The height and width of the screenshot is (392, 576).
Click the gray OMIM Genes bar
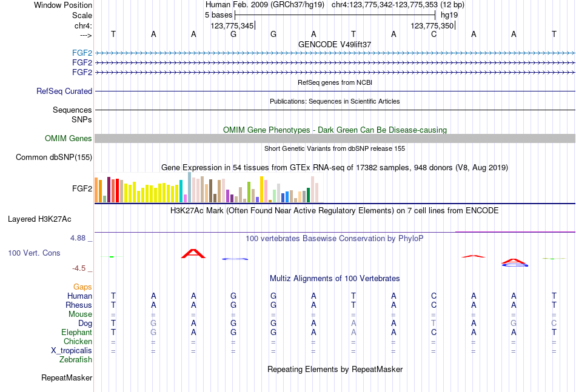[335, 138]
